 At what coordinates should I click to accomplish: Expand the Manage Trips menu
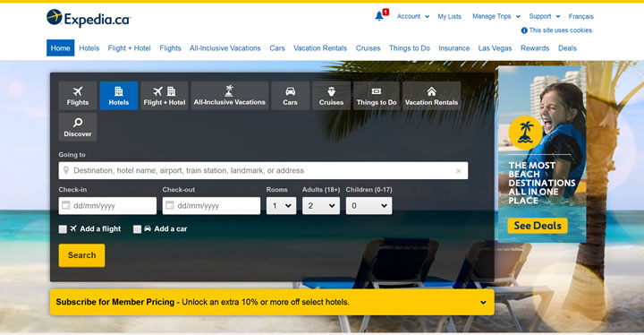coord(496,16)
